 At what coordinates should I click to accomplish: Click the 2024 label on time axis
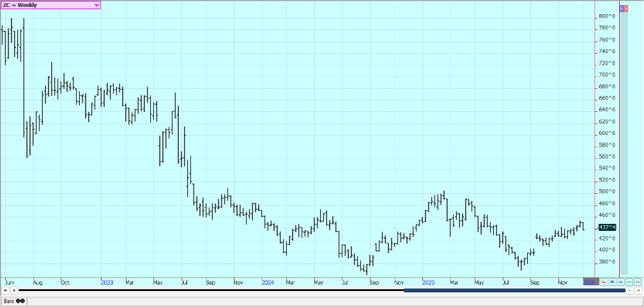pos(268,281)
